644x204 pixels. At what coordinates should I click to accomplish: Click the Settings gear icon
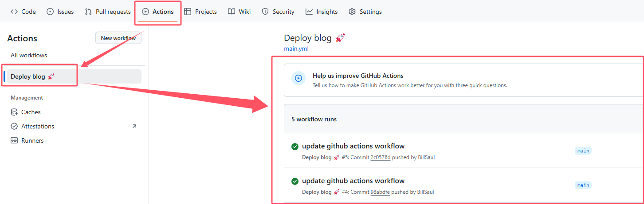click(x=352, y=12)
